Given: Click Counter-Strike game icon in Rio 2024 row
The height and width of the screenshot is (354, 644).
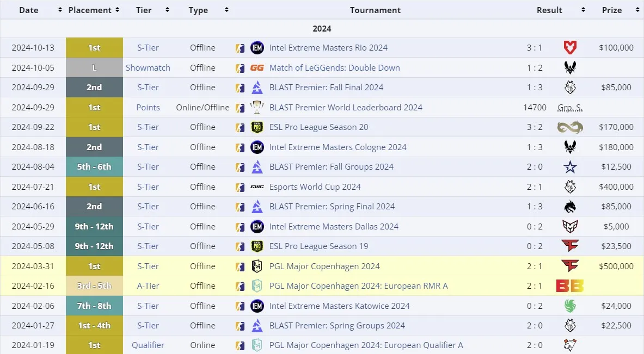Looking at the screenshot, I should click(240, 48).
